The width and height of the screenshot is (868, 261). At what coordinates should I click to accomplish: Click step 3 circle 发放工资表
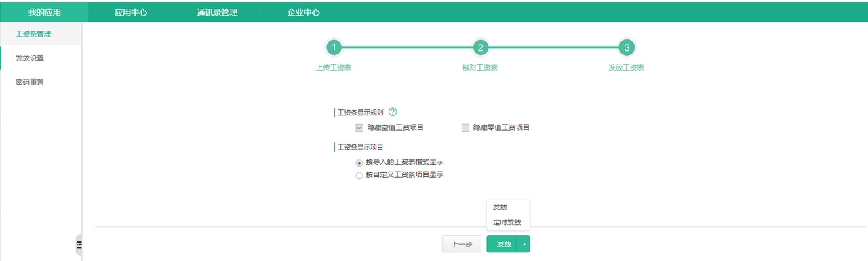coord(627,47)
